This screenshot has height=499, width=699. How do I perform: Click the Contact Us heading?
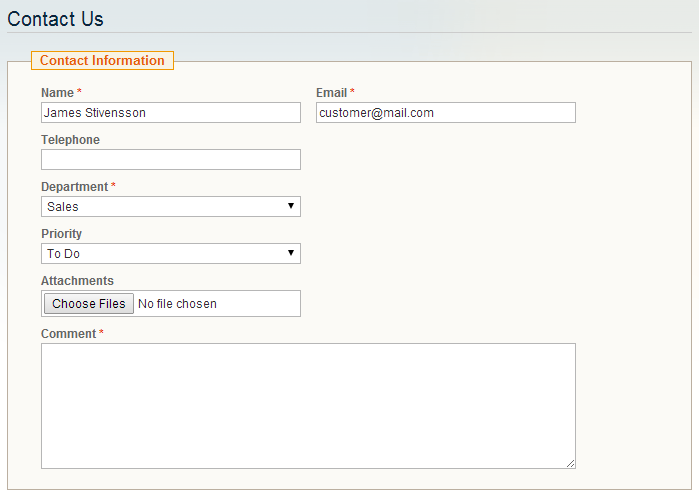pos(55,19)
